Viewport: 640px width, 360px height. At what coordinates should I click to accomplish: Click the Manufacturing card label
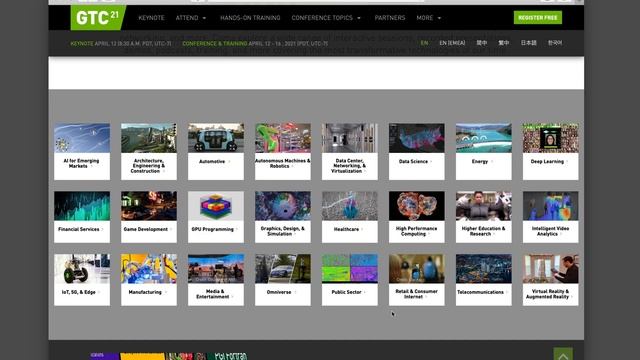145,292
